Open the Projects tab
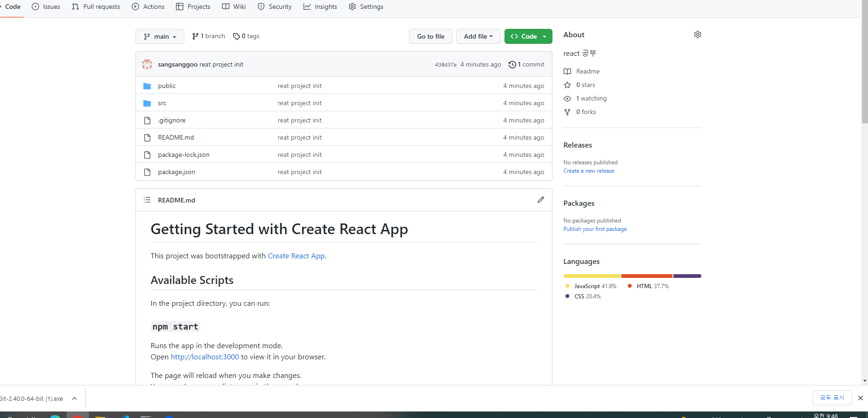The width and height of the screenshot is (868, 418). point(193,7)
